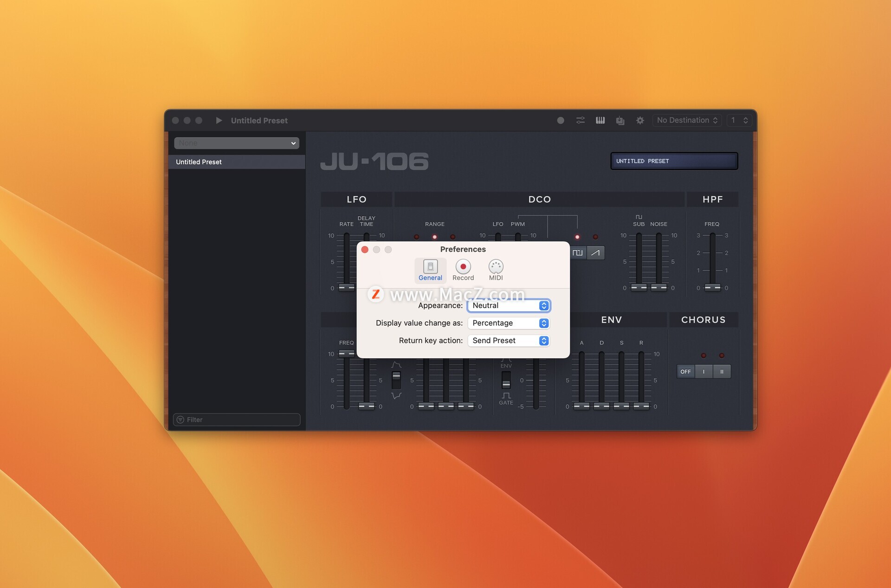Click the play button beside Untitled Preset title
This screenshot has height=588, width=891.
tap(219, 121)
